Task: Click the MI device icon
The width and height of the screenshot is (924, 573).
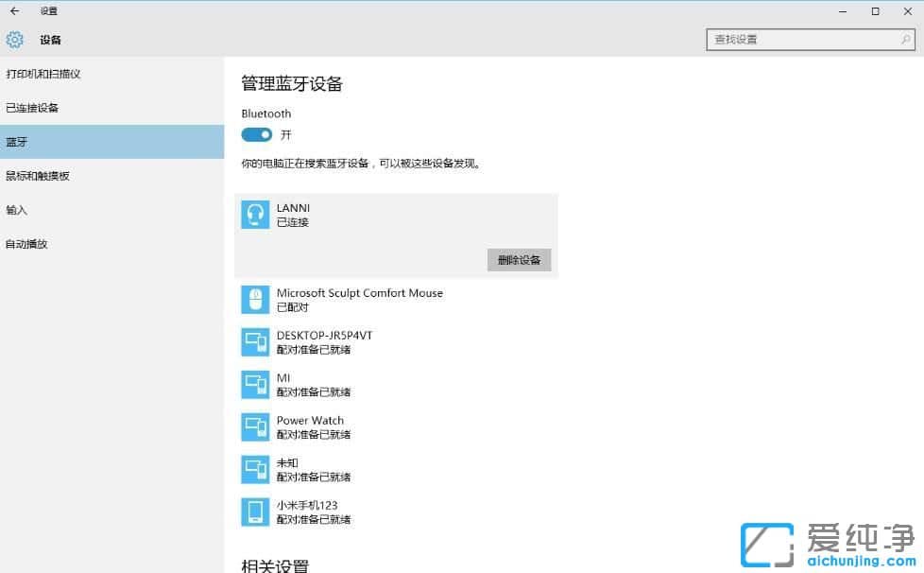Action: 255,384
